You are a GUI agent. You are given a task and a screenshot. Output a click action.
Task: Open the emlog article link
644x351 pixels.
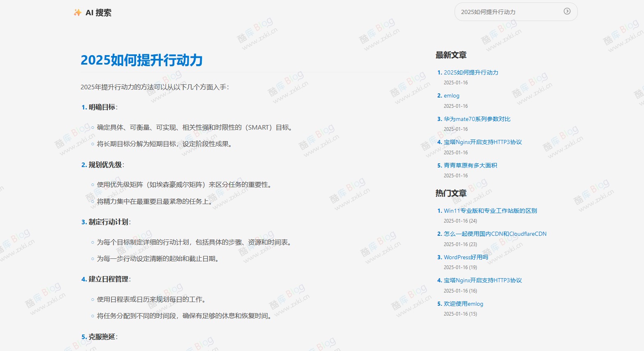pos(451,95)
